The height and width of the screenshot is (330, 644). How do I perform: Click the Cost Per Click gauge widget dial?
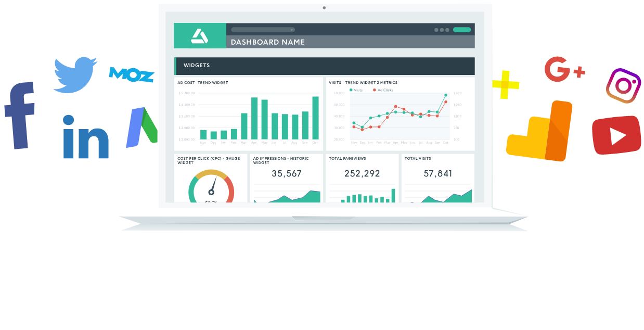[x=211, y=186]
